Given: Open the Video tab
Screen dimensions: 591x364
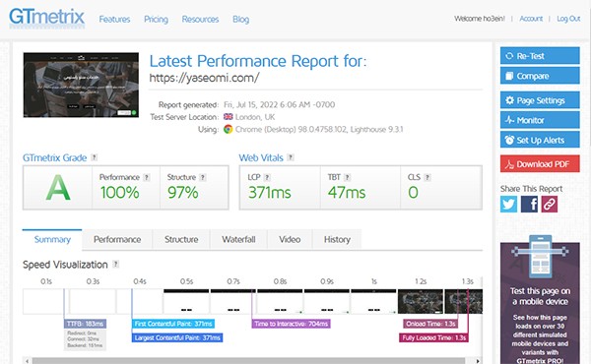Looking at the screenshot, I should (290, 239).
